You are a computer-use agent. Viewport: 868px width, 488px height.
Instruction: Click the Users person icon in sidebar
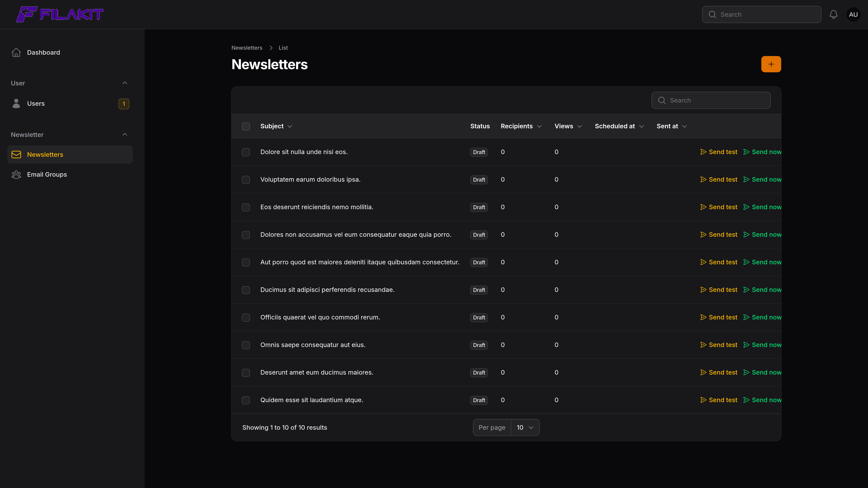(16, 103)
